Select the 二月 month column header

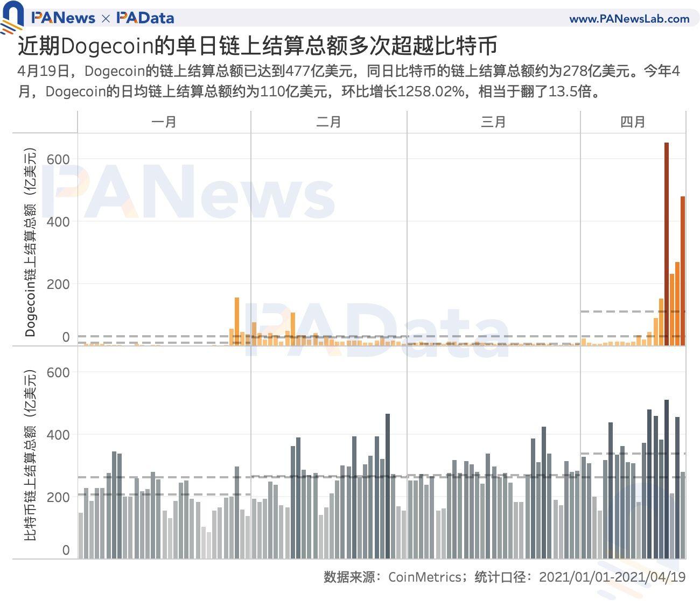[x=328, y=122]
